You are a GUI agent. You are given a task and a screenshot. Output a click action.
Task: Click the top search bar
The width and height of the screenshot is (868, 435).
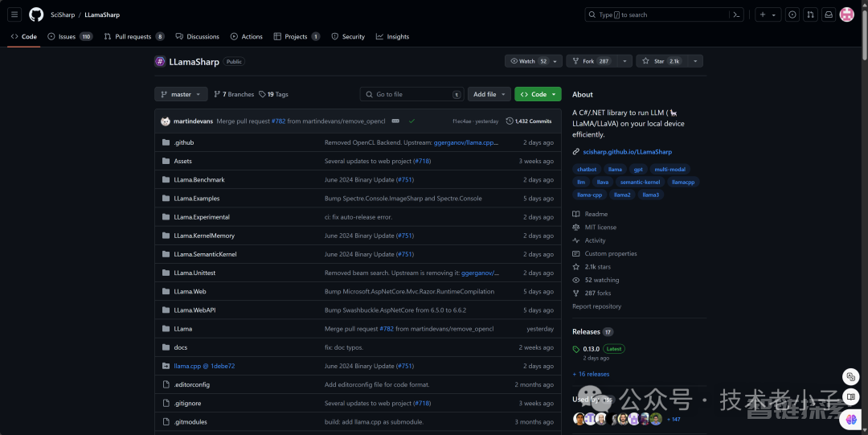point(657,15)
